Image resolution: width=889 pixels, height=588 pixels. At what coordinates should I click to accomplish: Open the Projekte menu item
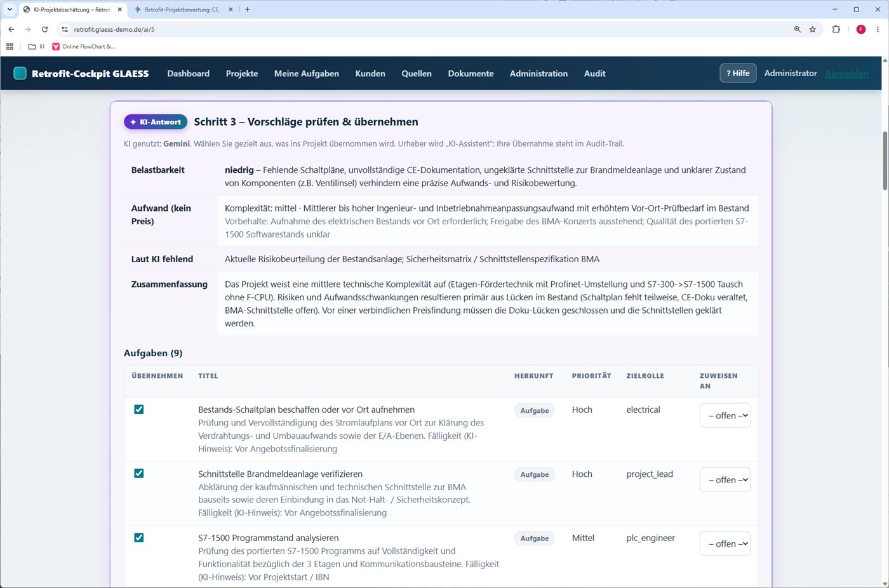[242, 74]
